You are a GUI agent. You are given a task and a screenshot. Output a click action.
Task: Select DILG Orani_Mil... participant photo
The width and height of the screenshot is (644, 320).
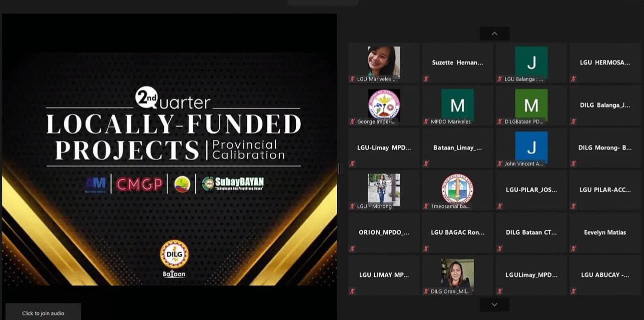[x=458, y=274]
